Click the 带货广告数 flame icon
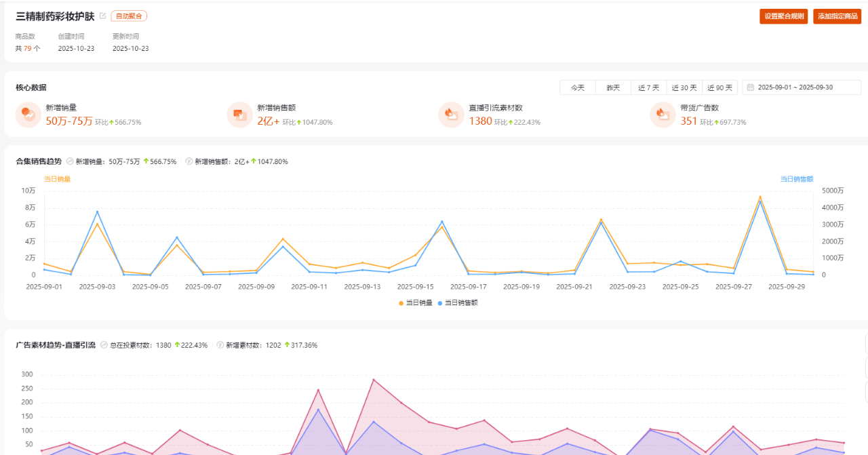This screenshot has width=868, height=455. click(x=663, y=115)
